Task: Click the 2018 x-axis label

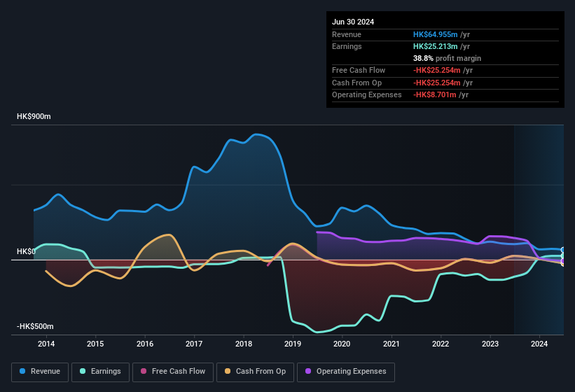Action: click(x=244, y=344)
